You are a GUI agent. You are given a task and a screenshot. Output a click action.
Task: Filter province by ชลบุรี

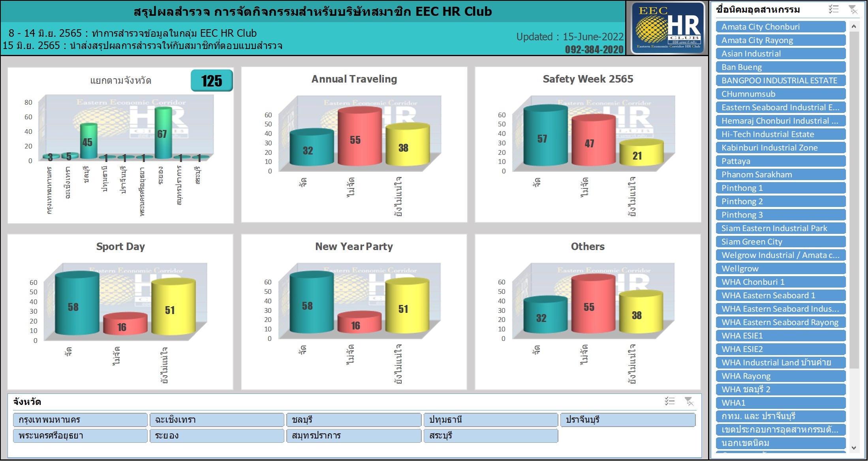tap(354, 420)
